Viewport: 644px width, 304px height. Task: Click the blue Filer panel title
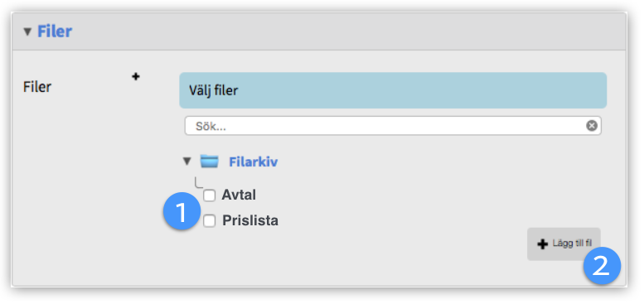[x=55, y=31]
